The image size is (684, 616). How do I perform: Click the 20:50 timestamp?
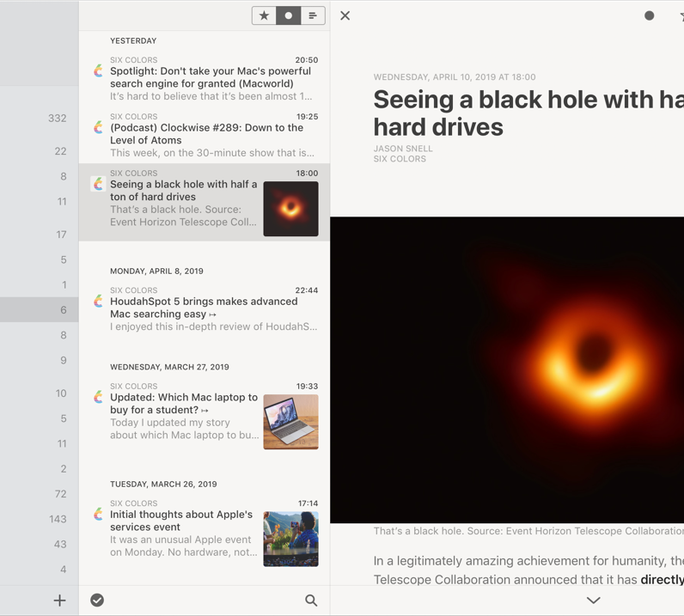[x=307, y=60]
